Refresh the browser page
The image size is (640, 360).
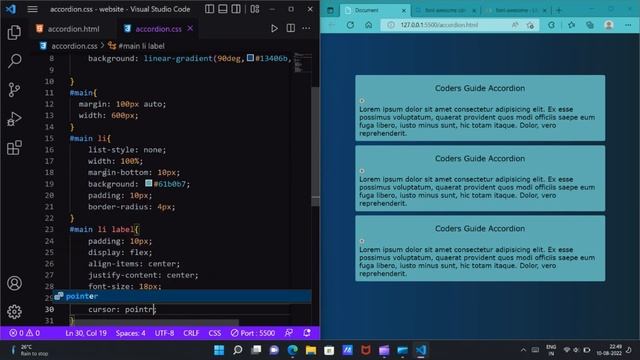click(350, 25)
